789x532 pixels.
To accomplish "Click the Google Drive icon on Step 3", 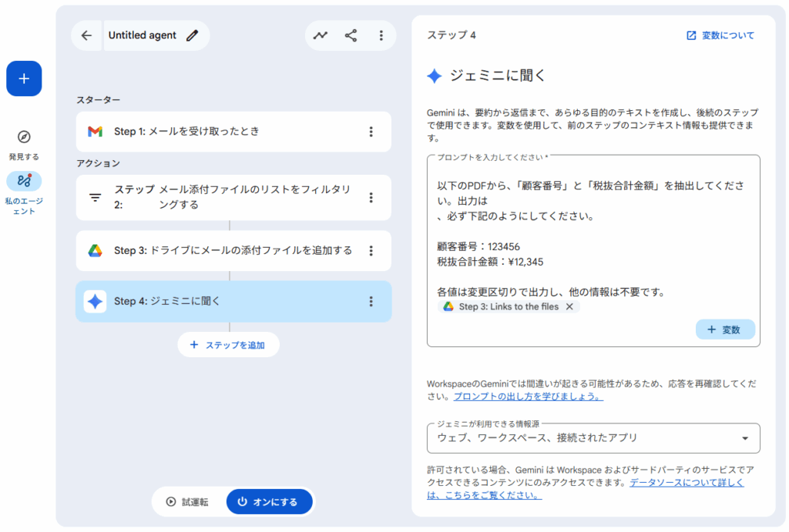I will (x=94, y=251).
